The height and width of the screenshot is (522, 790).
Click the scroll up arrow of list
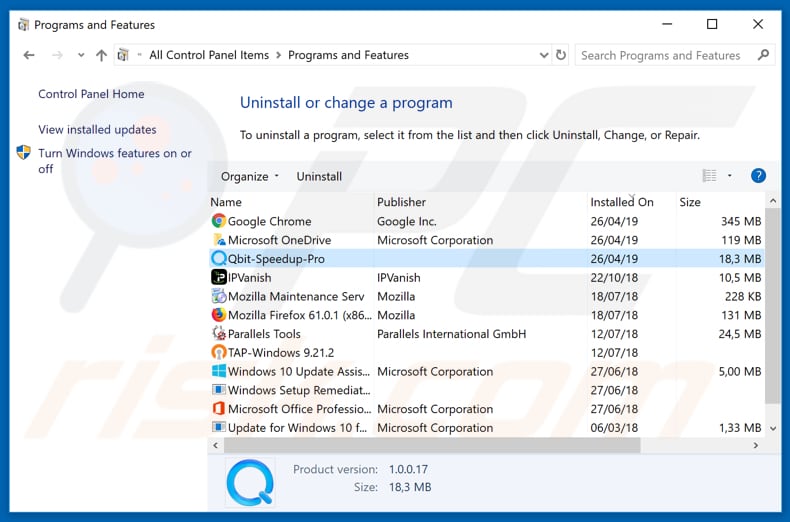773,201
